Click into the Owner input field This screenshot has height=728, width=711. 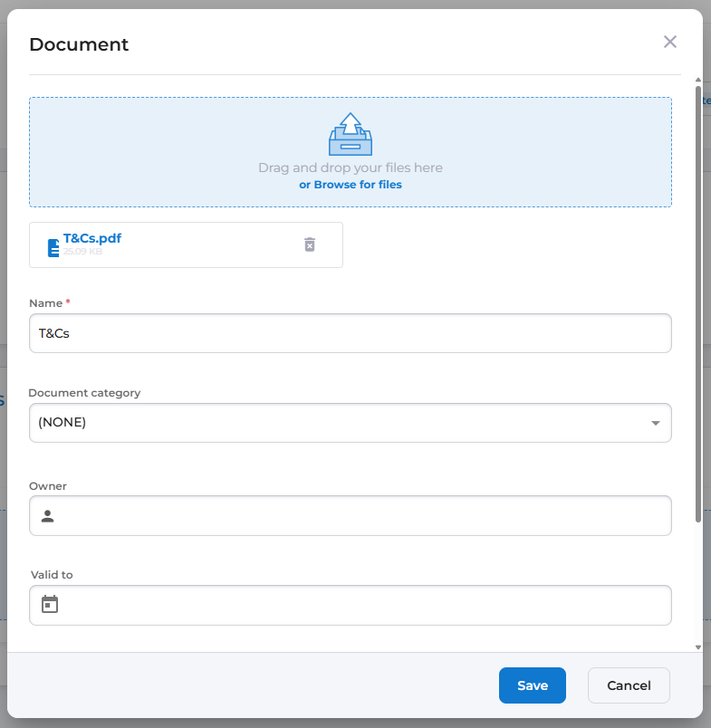[x=362, y=515]
